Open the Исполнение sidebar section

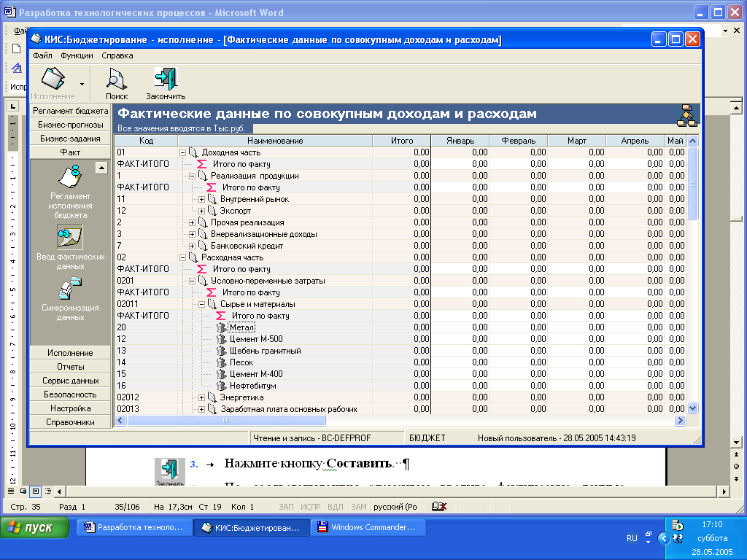(x=70, y=353)
